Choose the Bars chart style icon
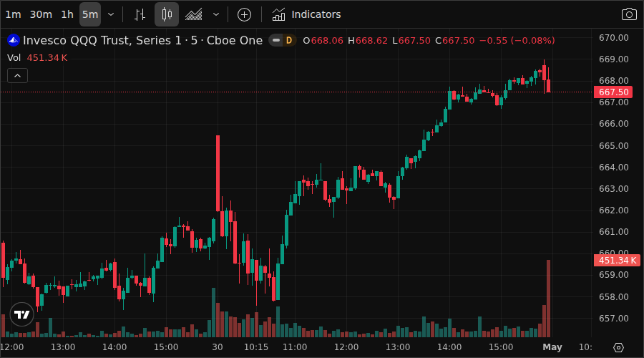644x358 pixels. click(x=140, y=14)
